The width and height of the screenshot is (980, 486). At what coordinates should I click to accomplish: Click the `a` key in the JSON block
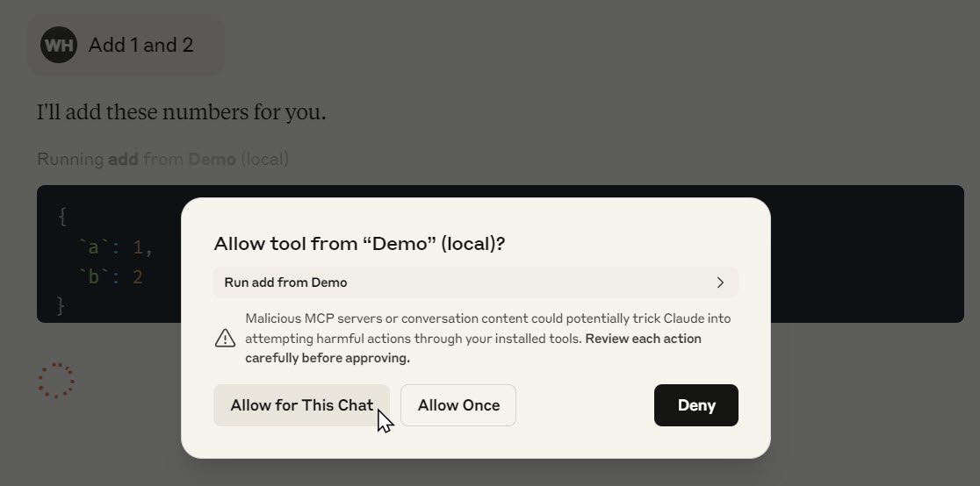(x=94, y=248)
